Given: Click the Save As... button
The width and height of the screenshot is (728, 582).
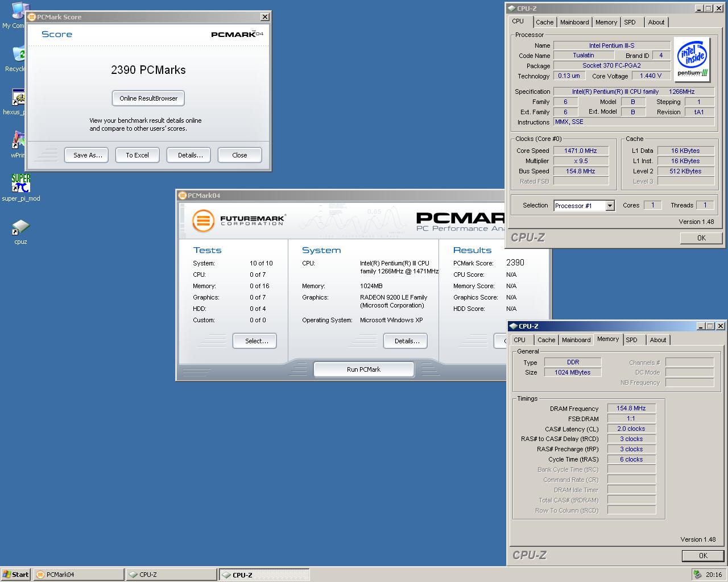Looking at the screenshot, I should coord(88,155).
